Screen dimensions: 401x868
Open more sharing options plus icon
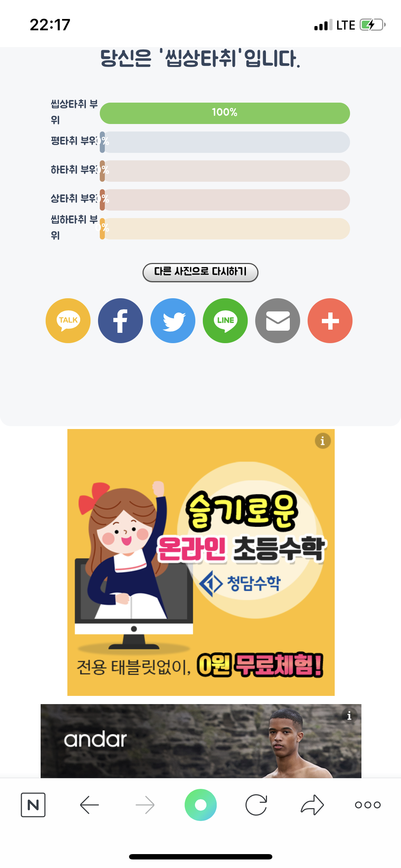tap(330, 321)
